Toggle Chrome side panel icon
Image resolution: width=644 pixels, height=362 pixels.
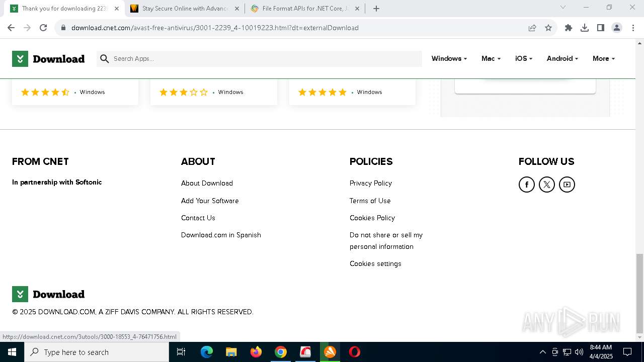click(601, 28)
